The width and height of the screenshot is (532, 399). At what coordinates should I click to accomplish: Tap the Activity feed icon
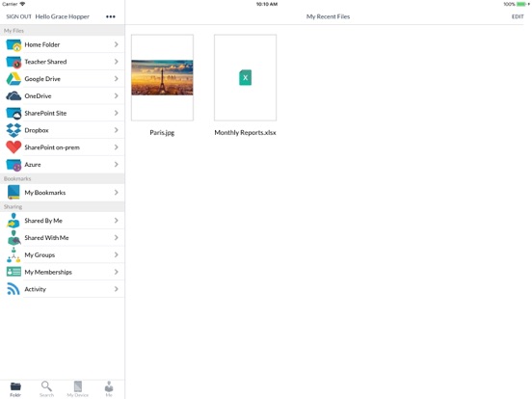(x=13, y=289)
